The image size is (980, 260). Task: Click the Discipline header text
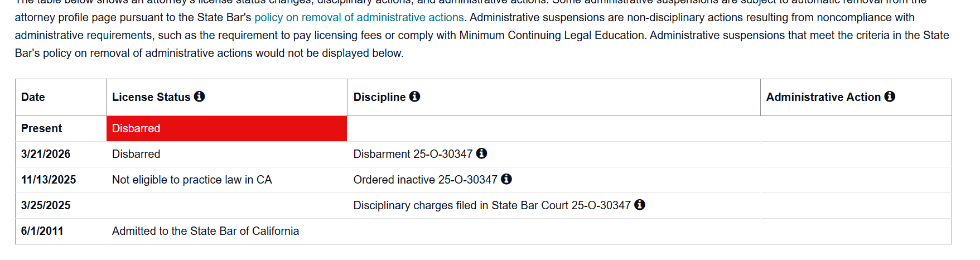click(x=379, y=97)
